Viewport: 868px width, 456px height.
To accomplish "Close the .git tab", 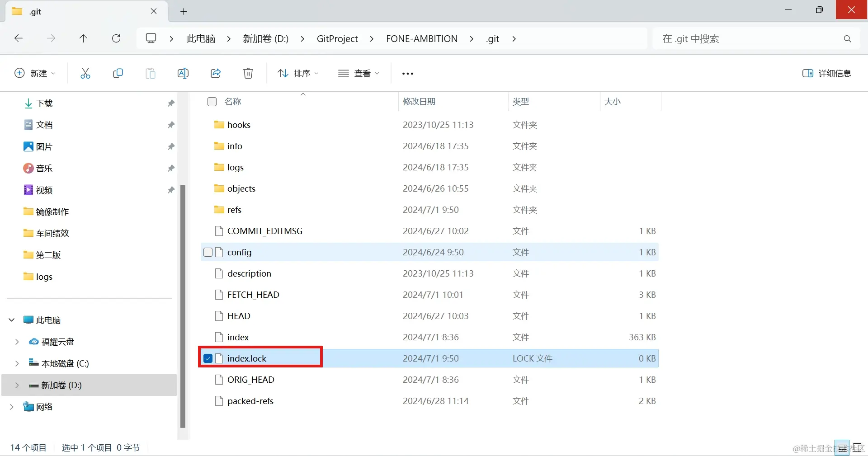I will coord(154,11).
